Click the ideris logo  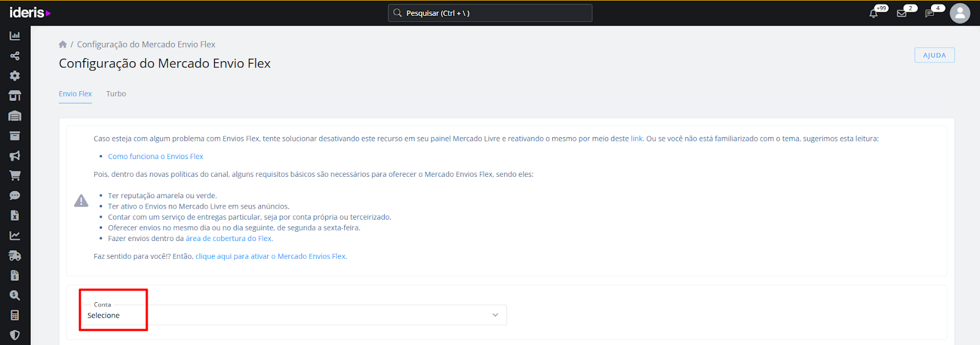click(x=30, y=13)
